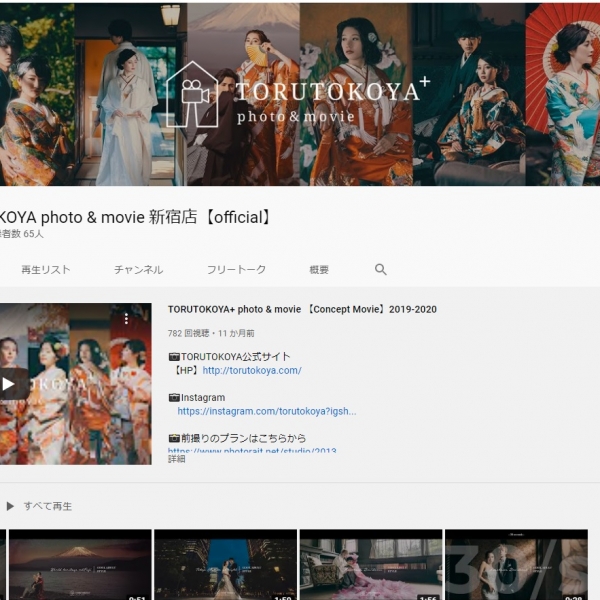The height and width of the screenshot is (600, 600).
Task: Visit the torutokoya.com homepage link
Action: [x=252, y=370]
